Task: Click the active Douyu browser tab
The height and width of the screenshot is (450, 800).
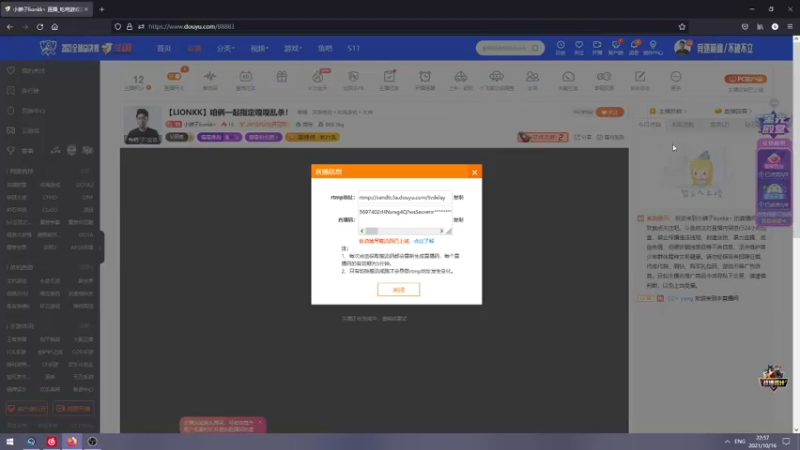Action: (46, 9)
